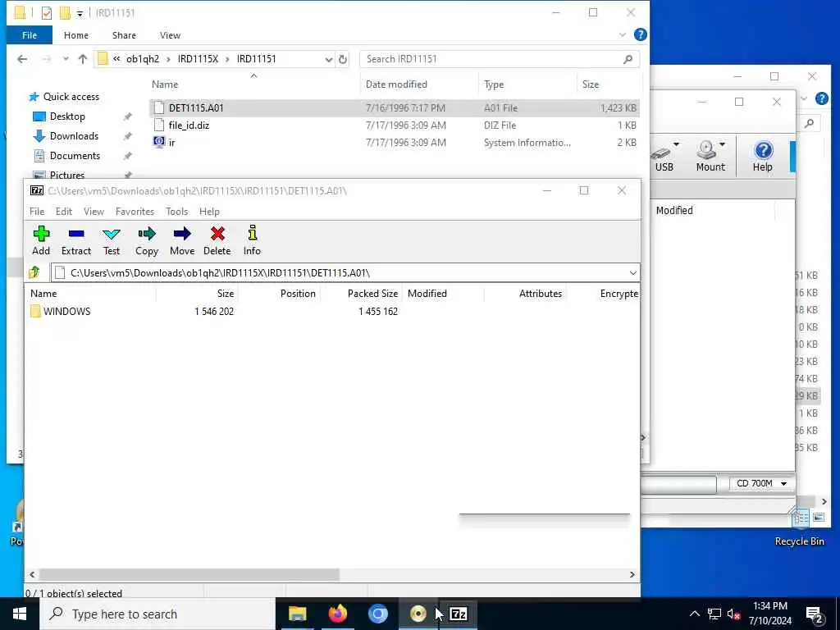The height and width of the screenshot is (630, 840).
Task: Open the Info toolbar icon
Action: click(253, 240)
